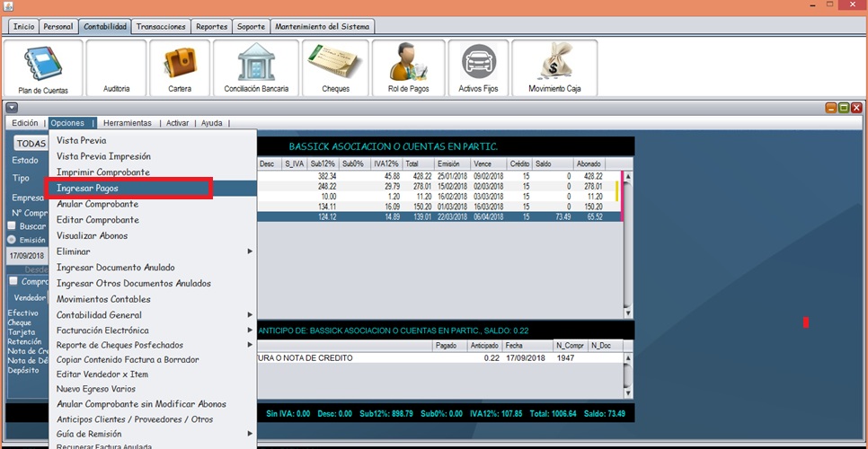Open Plan de Cuentas module icon
Image resolution: width=868 pixels, height=449 pixels.
(43, 68)
